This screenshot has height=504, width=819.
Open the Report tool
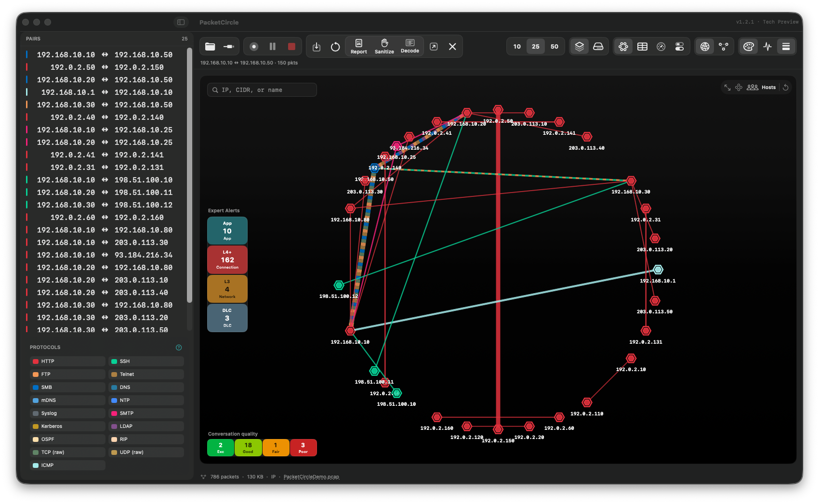(x=358, y=47)
